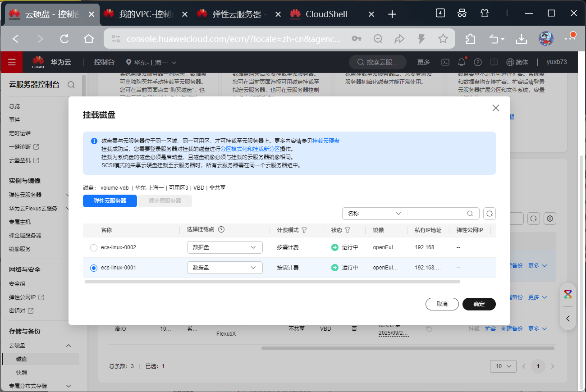
Task: Reload the page with refresh button
Action: (x=64, y=39)
